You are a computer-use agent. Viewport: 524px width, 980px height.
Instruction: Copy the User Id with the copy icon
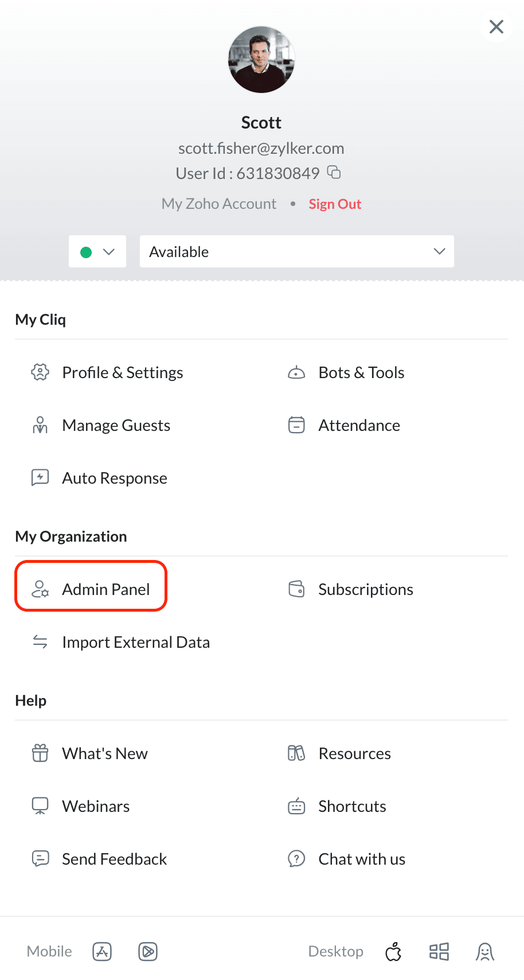coord(334,172)
